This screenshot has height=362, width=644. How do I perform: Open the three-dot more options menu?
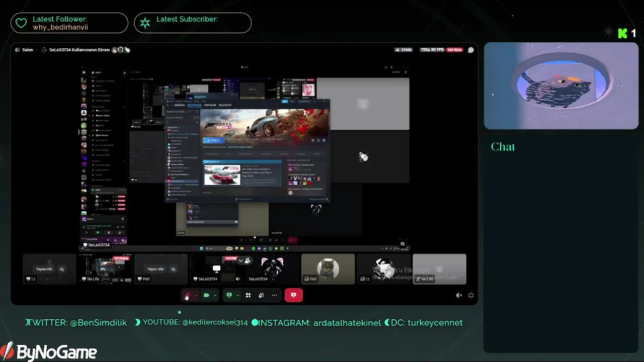coord(274,295)
